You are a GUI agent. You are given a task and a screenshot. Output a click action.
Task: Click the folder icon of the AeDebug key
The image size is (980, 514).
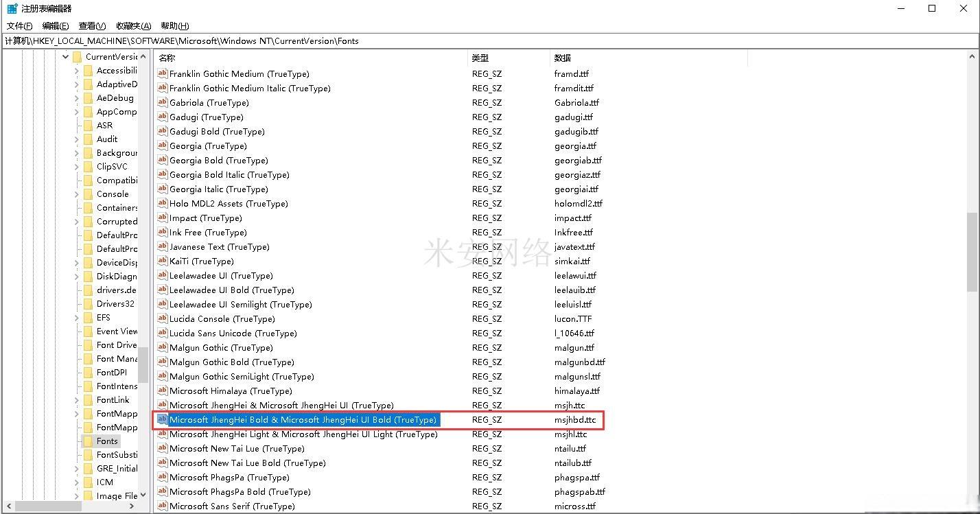88,97
